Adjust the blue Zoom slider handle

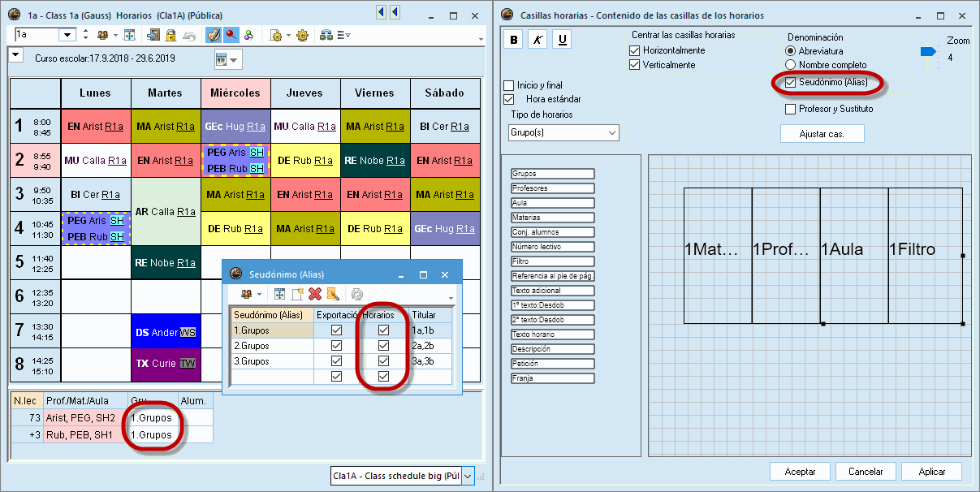click(926, 52)
